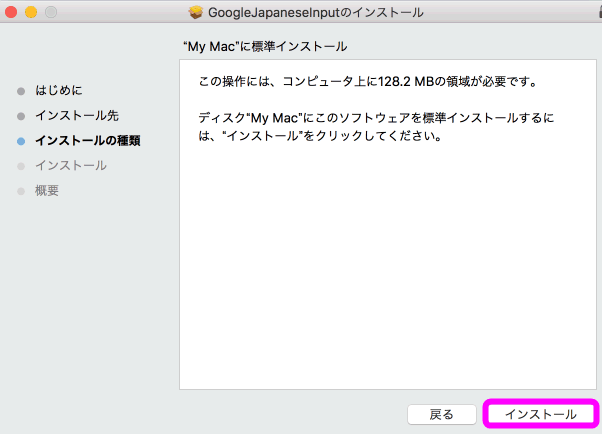Minimize the installer with the yellow button

click(x=31, y=12)
